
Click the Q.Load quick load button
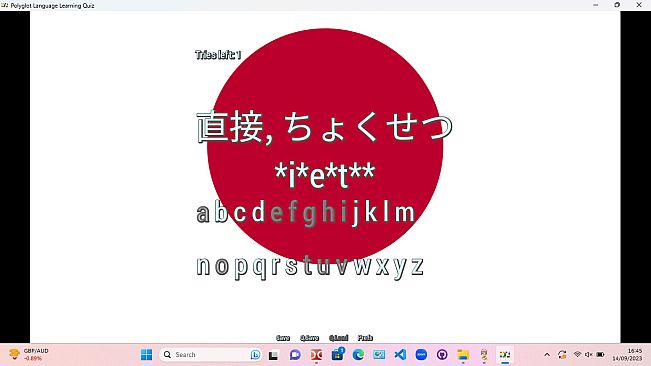point(338,338)
